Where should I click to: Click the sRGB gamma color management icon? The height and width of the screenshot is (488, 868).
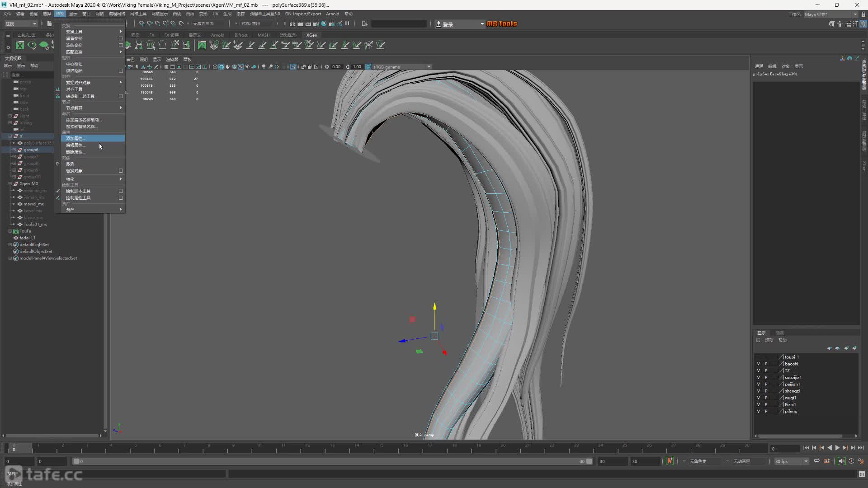tap(368, 67)
